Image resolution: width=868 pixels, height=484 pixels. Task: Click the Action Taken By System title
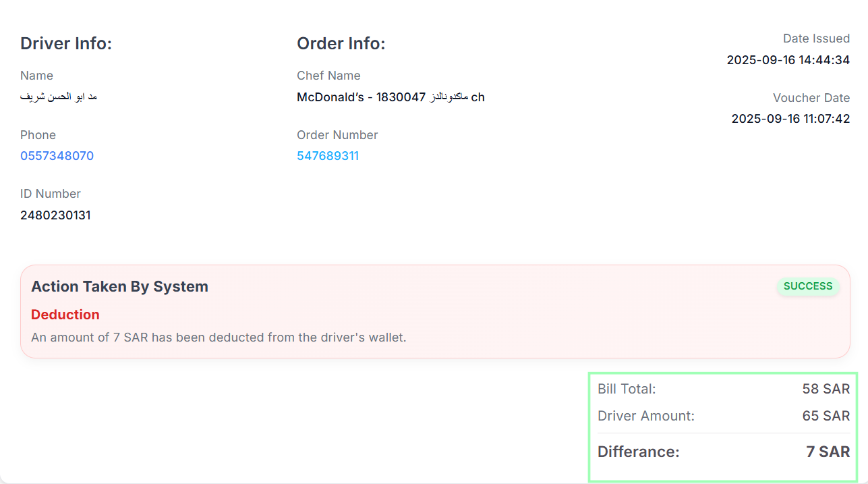tap(119, 287)
